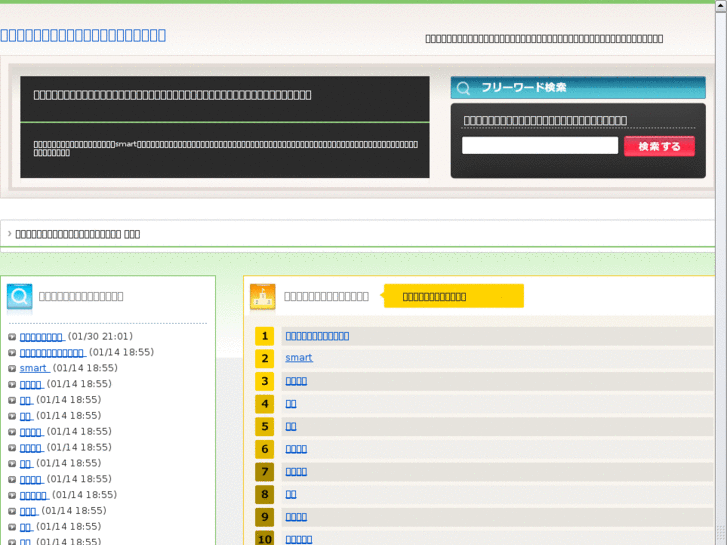727x545 pixels.
Task: Click the magnifier icon beside フリーワード検索
Action: (x=463, y=88)
